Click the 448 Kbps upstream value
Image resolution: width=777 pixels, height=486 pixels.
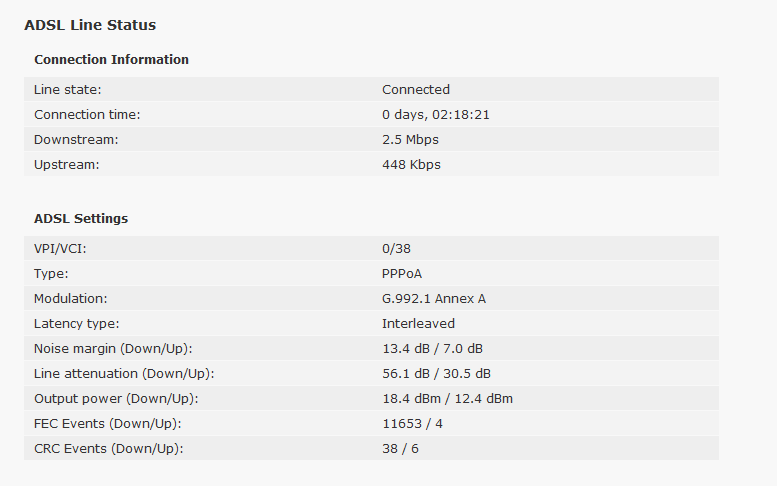pos(411,165)
